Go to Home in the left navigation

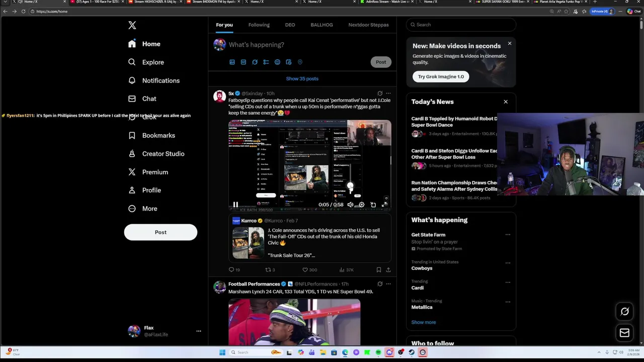click(144, 44)
